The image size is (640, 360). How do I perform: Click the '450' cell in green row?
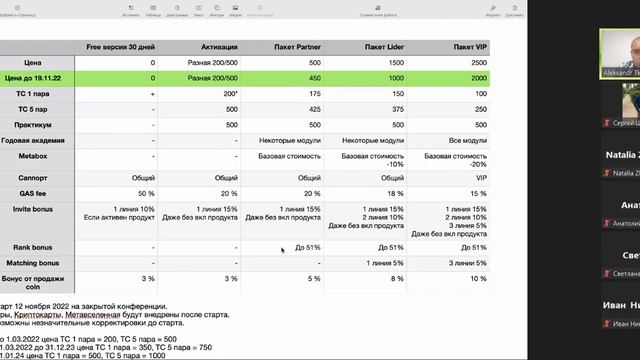click(x=282, y=78)
